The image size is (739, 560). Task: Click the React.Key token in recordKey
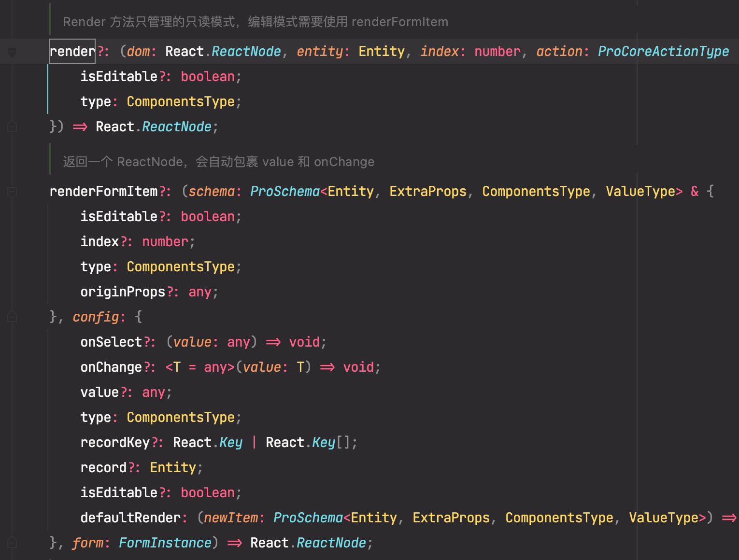pyautogui.click(x=208, y=442)
